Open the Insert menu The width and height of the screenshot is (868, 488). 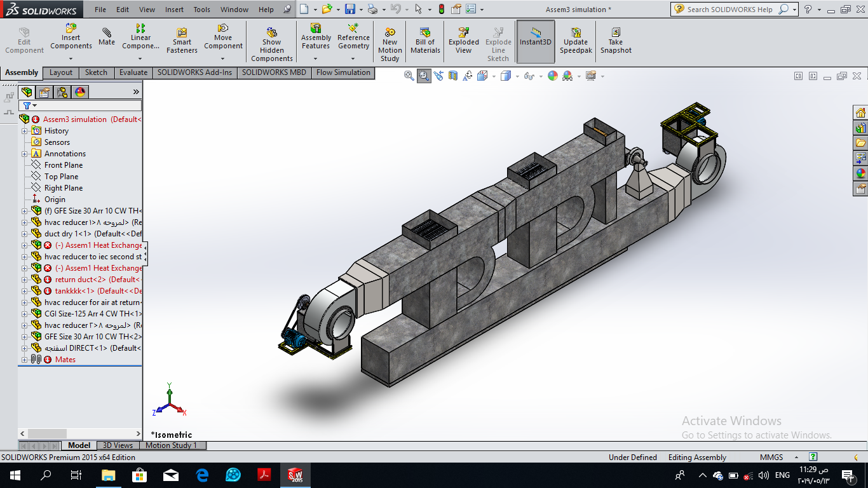pyautogui.click(x=174, y=10)
